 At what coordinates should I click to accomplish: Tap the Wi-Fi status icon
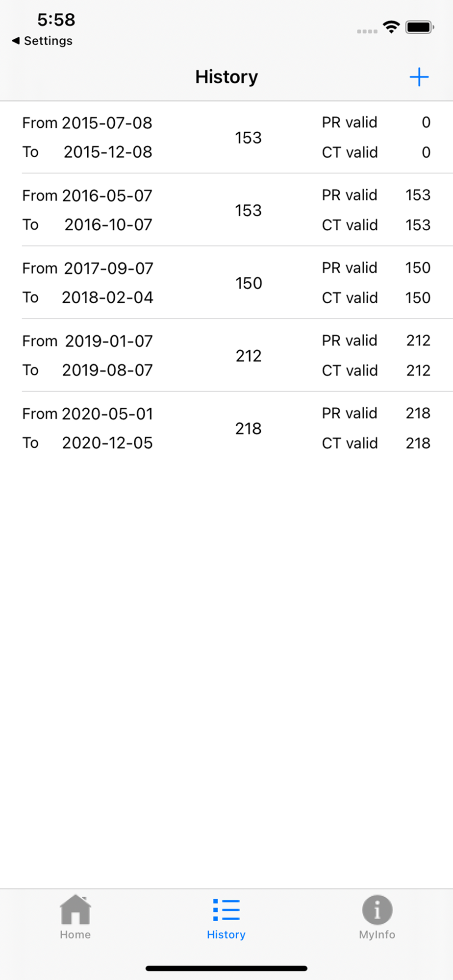[391, 27]
